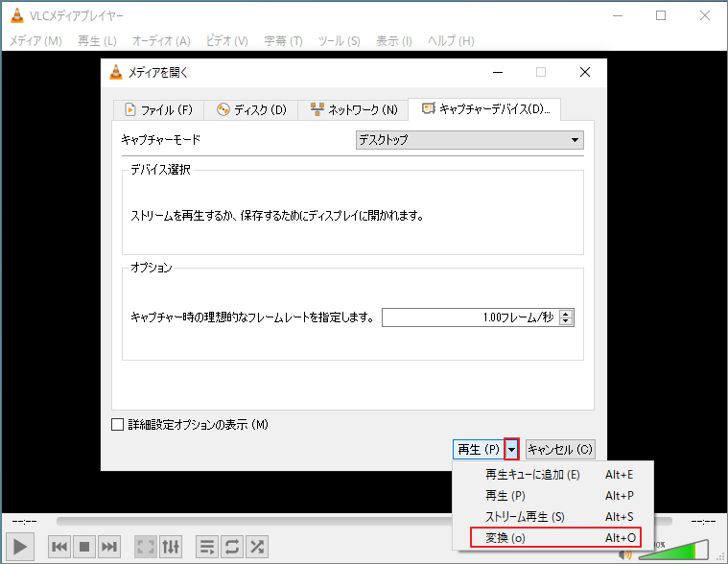Decrease frame rate with down arrow

566,321
